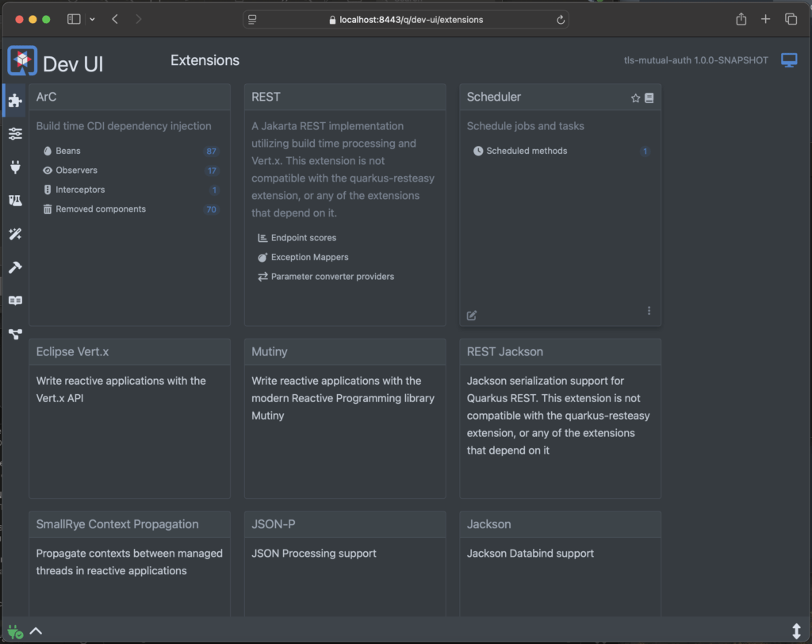Click the 70 badge next to Removed components
Screen dimensions: 812x644
[211, 209]
